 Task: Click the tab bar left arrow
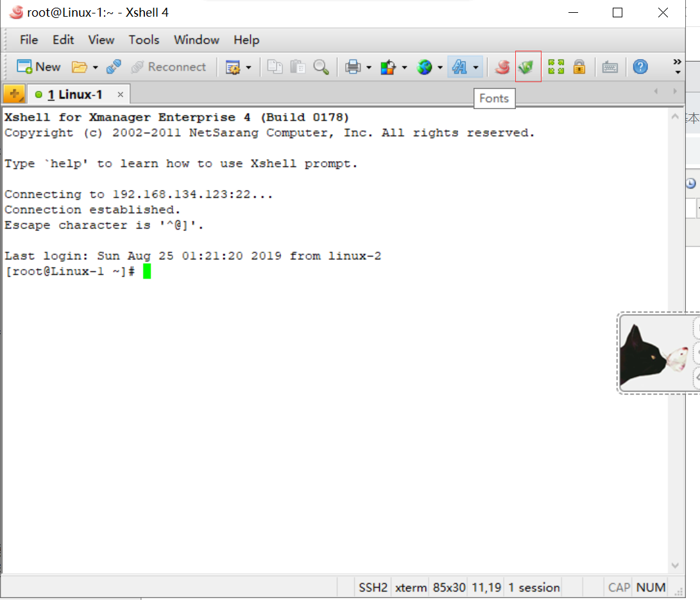[x=656, y=92]
